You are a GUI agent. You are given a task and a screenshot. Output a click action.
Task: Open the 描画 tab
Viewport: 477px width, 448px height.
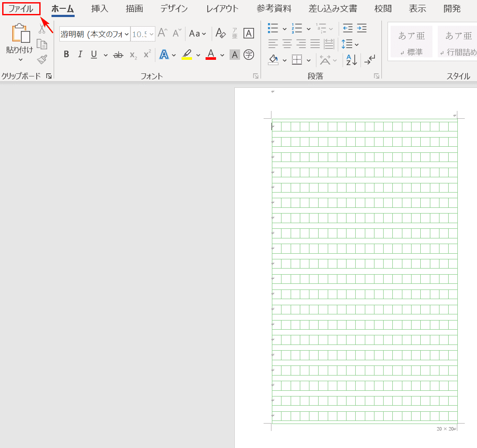[x=134, y=9]
